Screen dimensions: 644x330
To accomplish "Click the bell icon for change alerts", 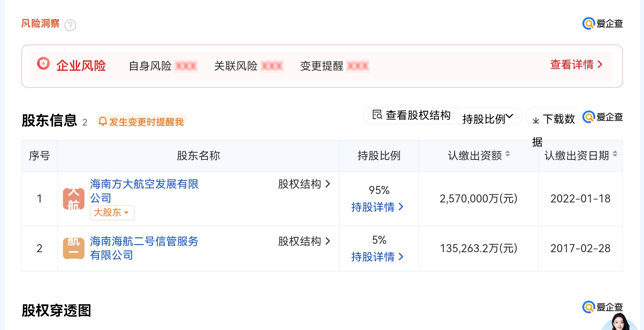I will pos(103,121).
